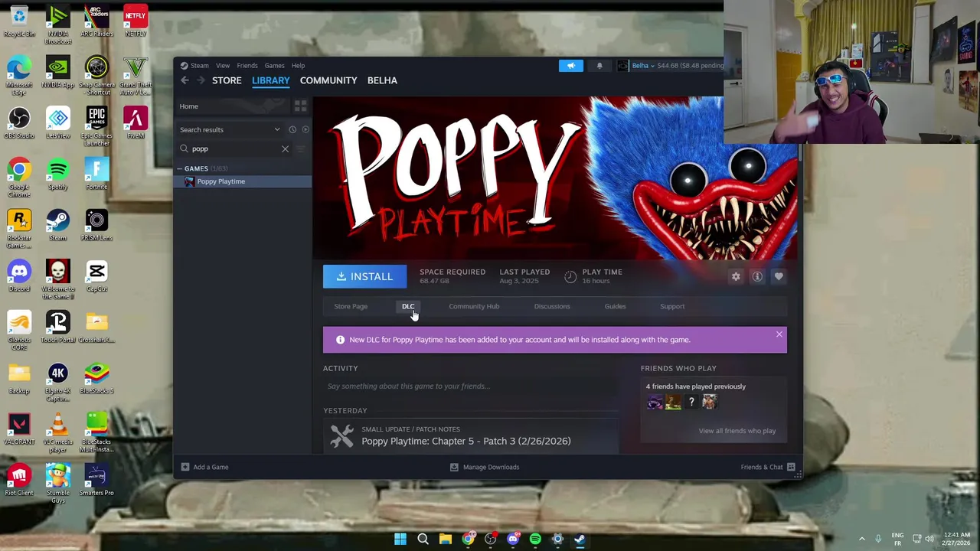
Task: Open CapCut desktop shortcut
Action: click(96, 275)
